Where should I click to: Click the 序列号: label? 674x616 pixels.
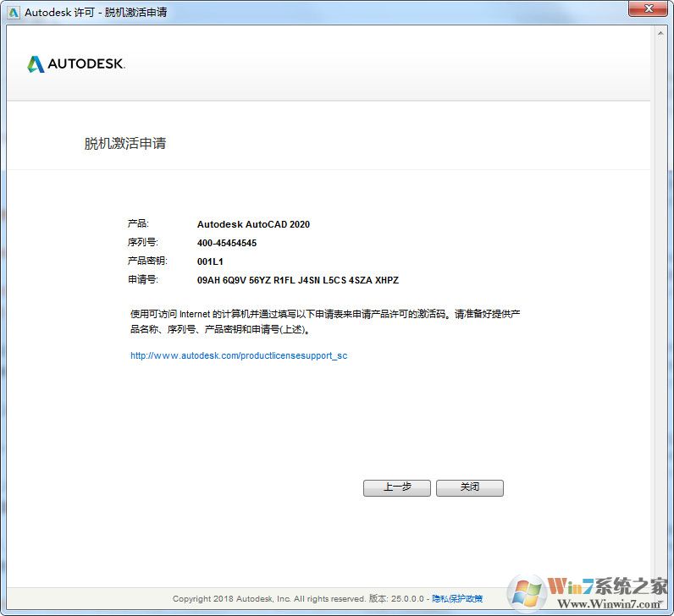pos(143,243)
